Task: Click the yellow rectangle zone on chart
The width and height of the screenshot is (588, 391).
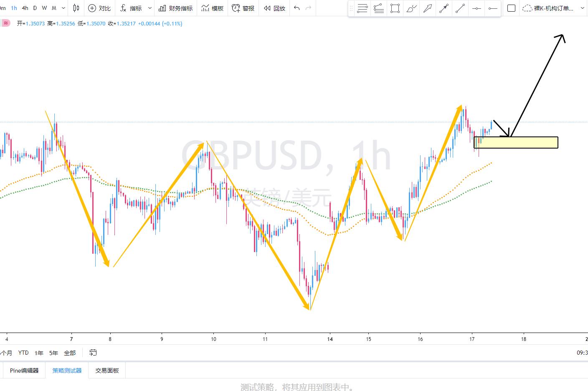Action: 516,142
